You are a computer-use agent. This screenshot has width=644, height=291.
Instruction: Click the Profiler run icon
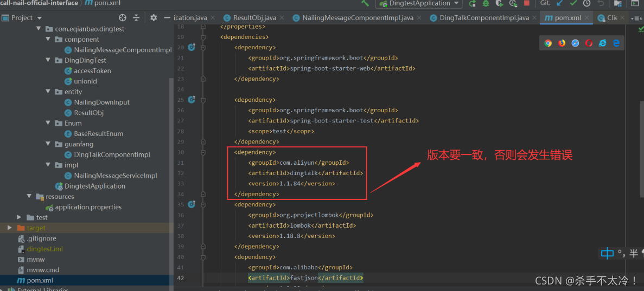pos(513,3)
